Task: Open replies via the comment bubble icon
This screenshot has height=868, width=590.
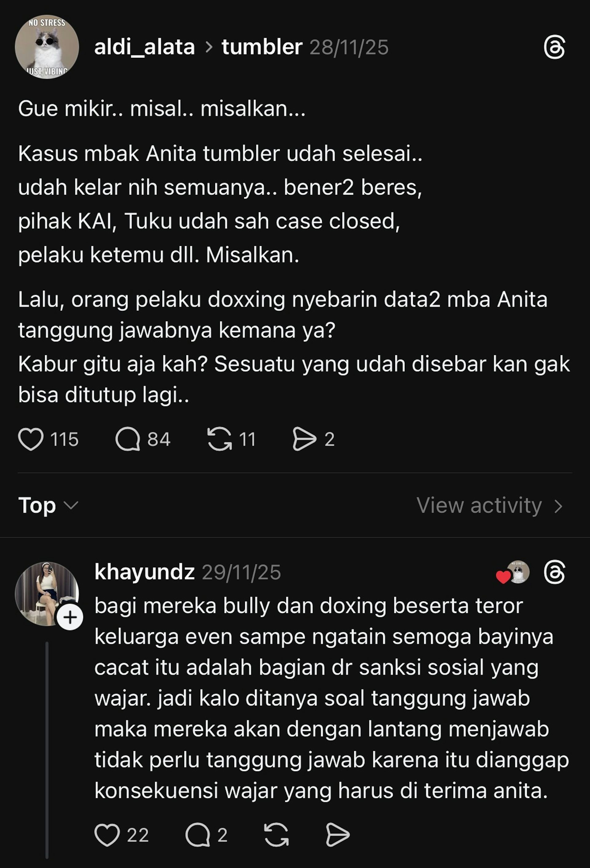Action: click(x=129, y=440)
